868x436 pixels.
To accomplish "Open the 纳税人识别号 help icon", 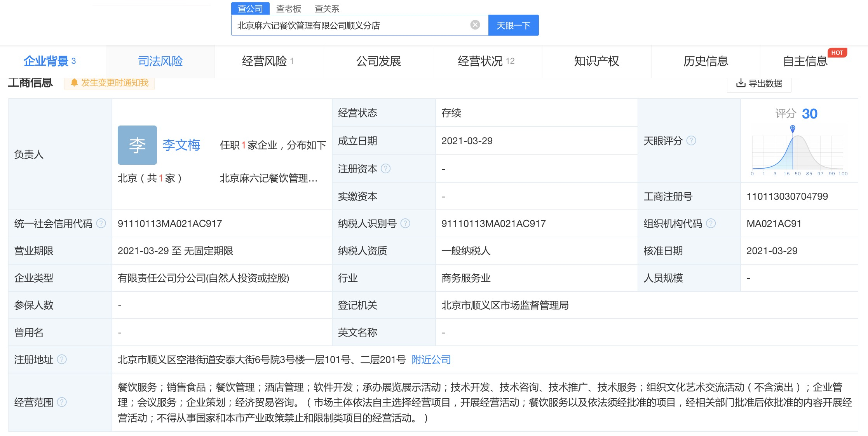I will [x=405, y=223].
